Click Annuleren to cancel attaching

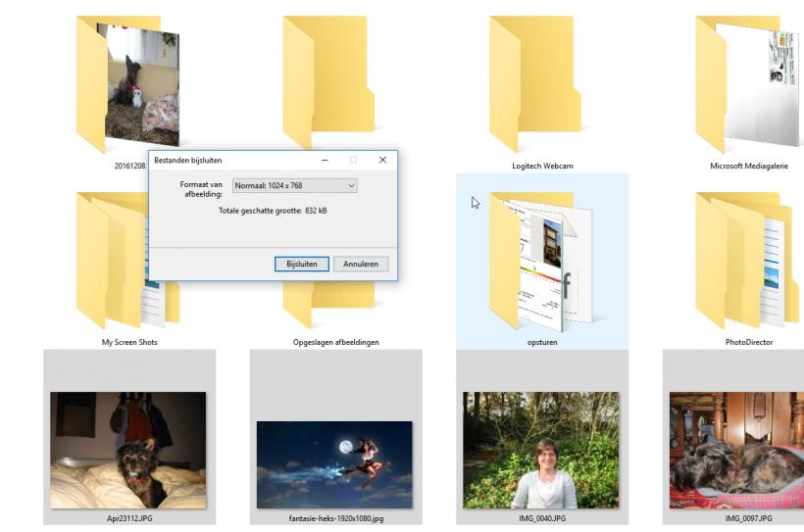coord(361,264)
